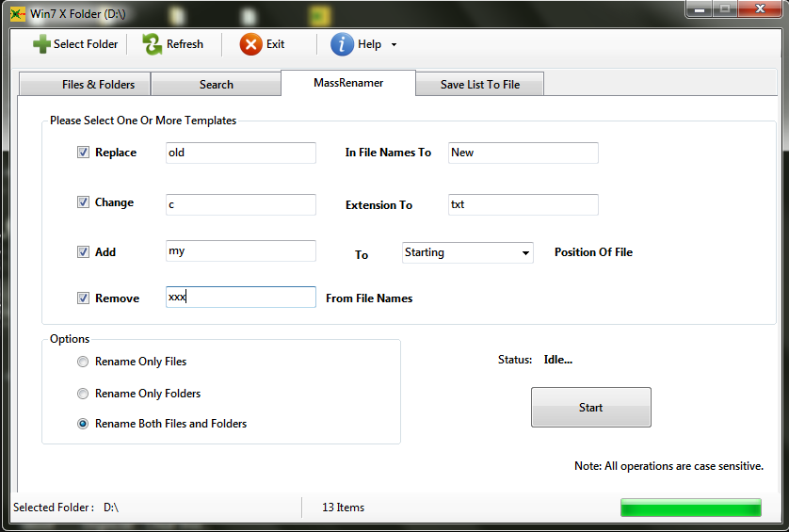
Task: Click the Win7 X Folder title bar app icon
Action: tap(18, 14)
